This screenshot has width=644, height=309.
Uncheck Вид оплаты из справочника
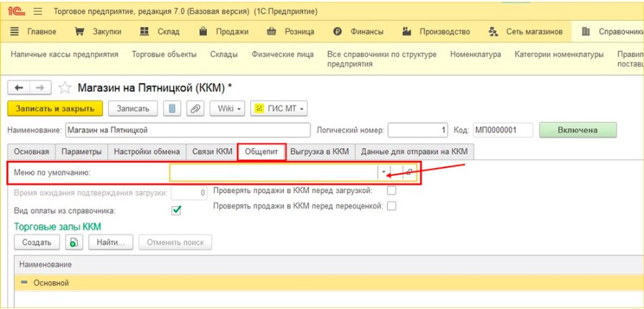tap(177, 210)
